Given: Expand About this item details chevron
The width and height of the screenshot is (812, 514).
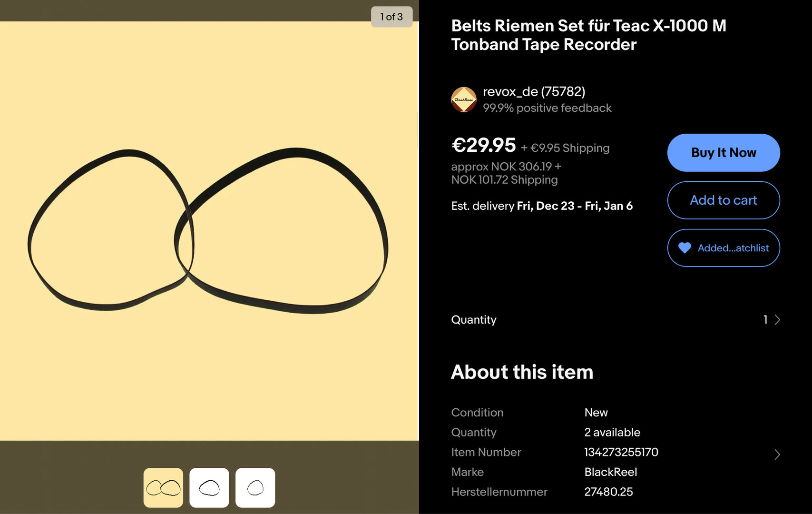Looking at the screenshot, I should 777,455.
